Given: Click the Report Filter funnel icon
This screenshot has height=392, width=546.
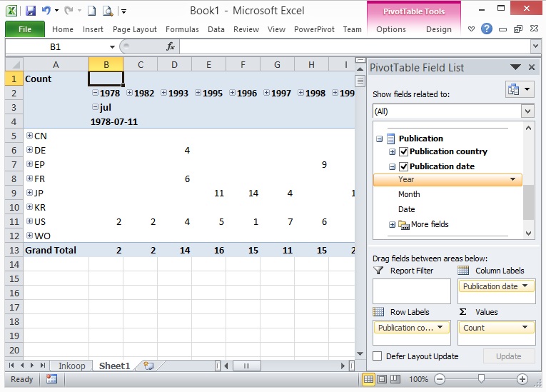Looking at the screenshot, I should (378, 271).
